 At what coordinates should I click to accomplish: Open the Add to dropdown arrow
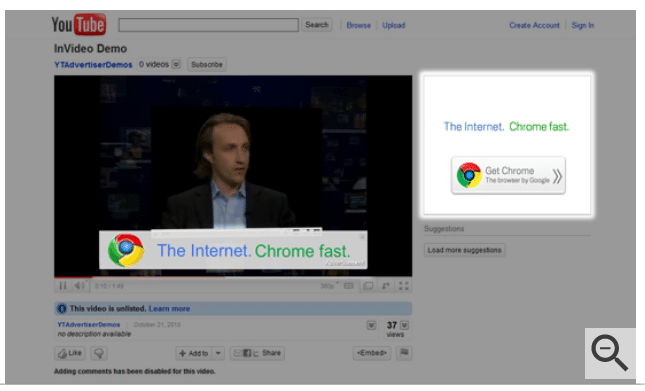click(x=218, y=353)
